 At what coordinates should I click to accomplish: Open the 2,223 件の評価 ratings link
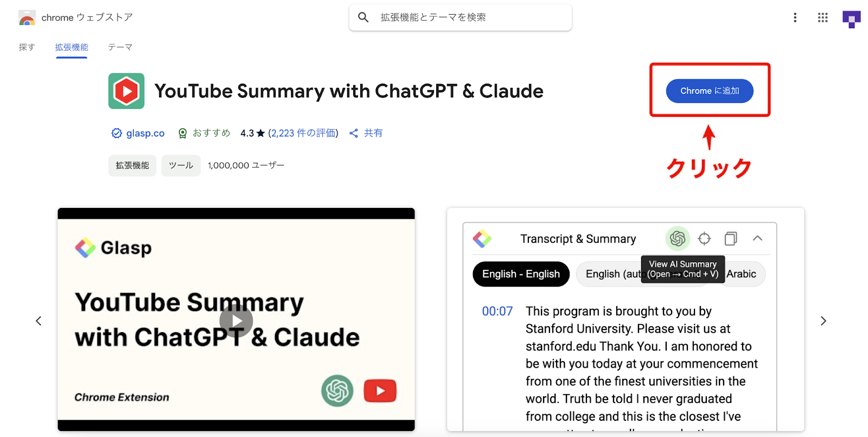click(303, 133)
